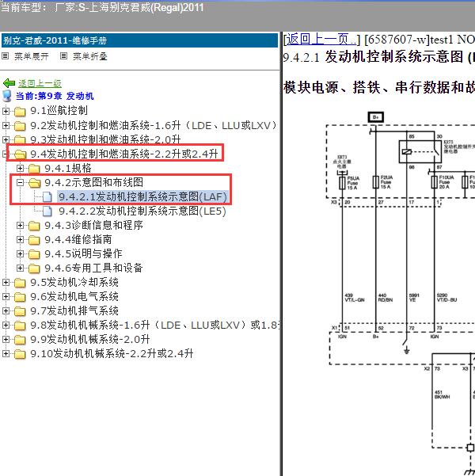Select 9.6发动机电气系统 label

click(x=74, y=296)
